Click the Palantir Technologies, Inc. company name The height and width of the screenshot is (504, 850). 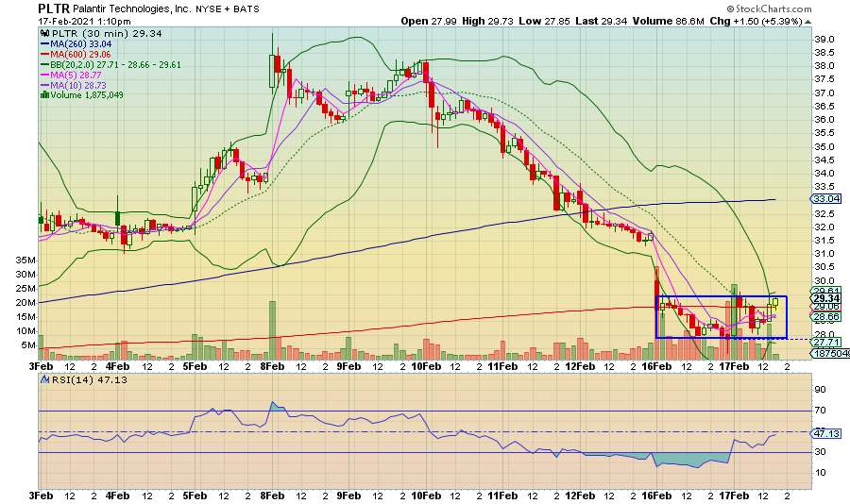pyautogui.click(x=131, y=8)
